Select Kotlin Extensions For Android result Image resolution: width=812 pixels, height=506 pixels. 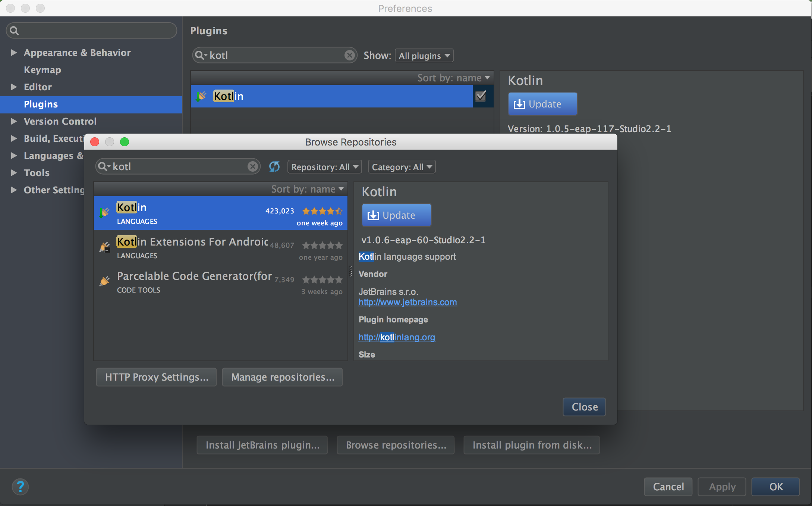point(221,247)
